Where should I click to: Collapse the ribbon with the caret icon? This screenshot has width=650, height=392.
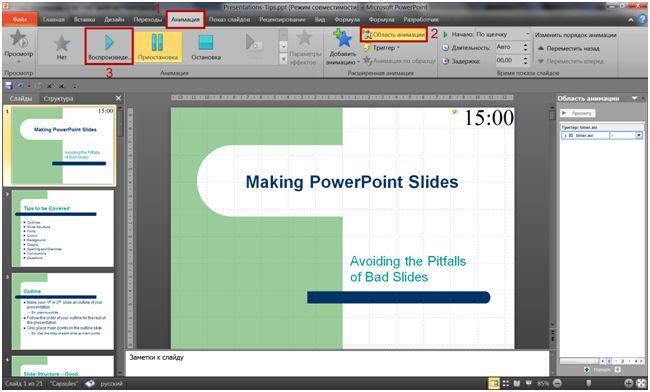pos(631,19)
